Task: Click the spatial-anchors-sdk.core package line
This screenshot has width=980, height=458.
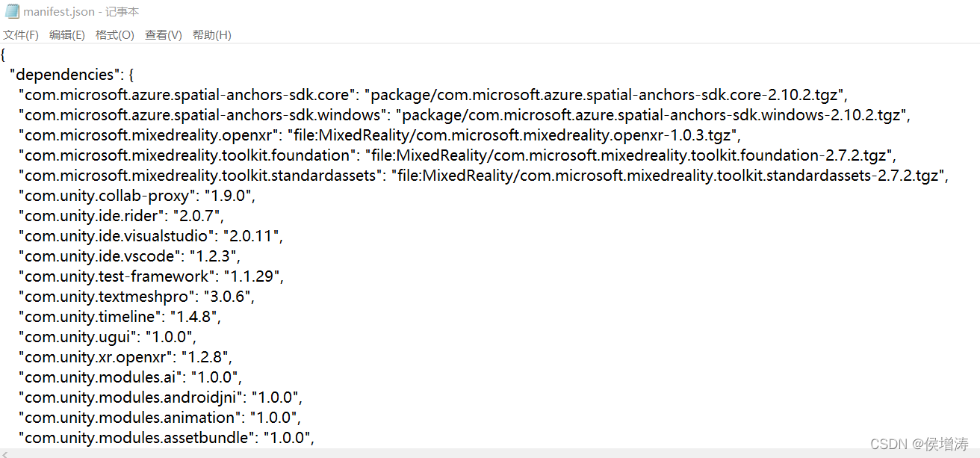Action: (x=435, y=95)
